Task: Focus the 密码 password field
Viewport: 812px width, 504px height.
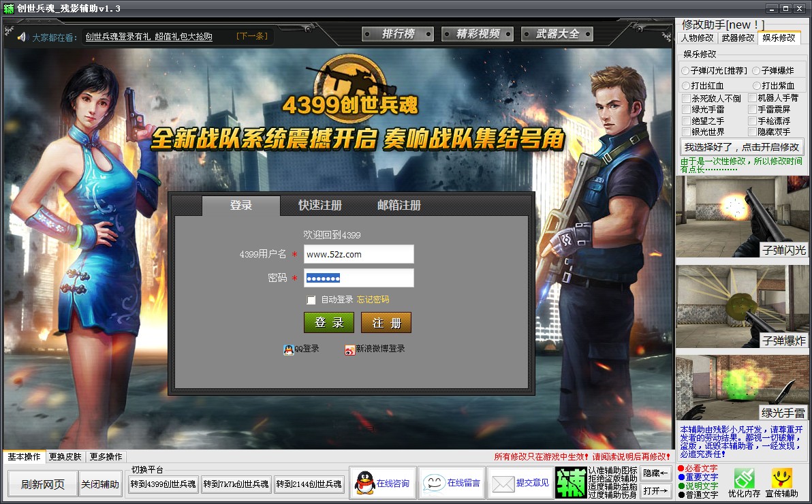Action: point(358,278)
